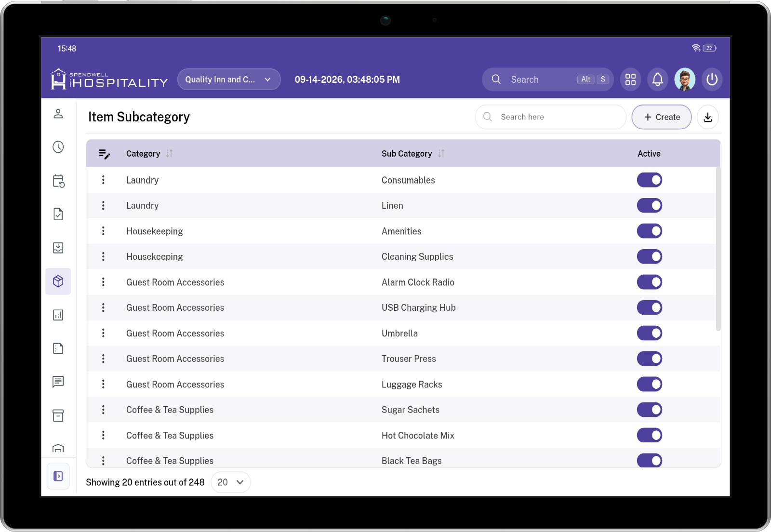Open row menu for Laundry Consumables
This screenshot has width=771, height=532.
point(103,180)
